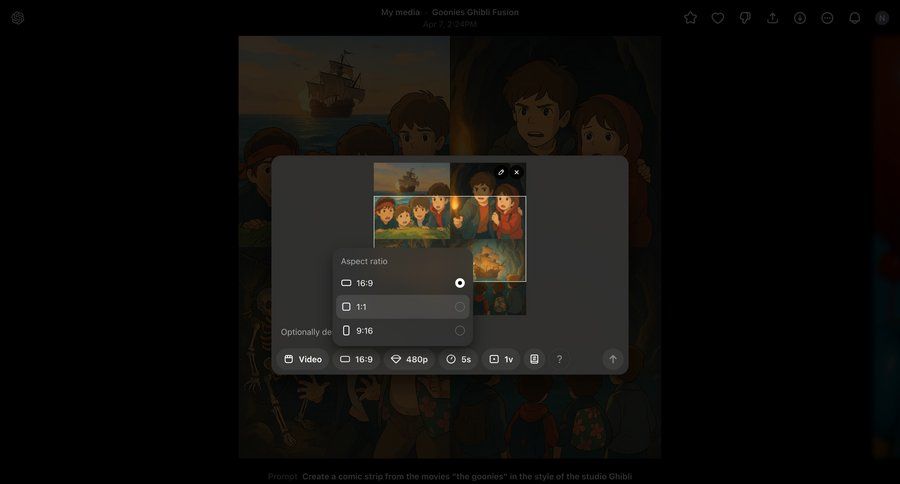Remove the attached image with the X icon
The image size is (900, 484).
click(516, 172)
